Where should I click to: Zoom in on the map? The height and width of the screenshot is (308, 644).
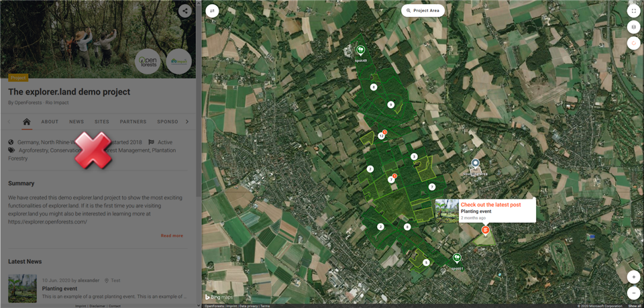(x=634, y=277)
